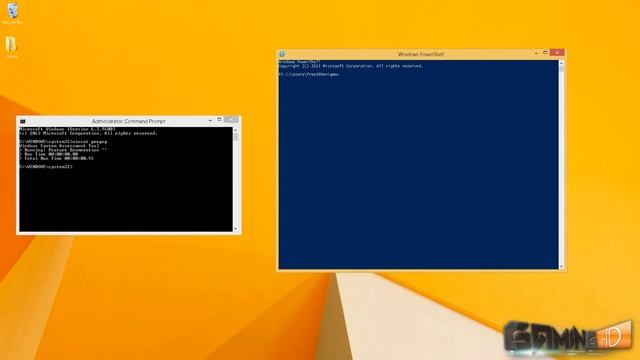This screenshot has height=360, width=640.
Task: Minimize the Windows PowerShell window
Action: pos(536,53)
